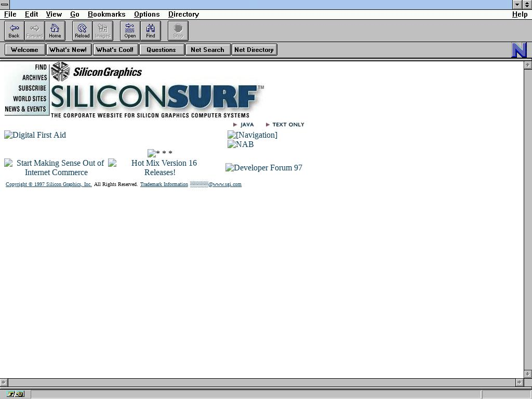Open the Find tool
Image resolution: width=532 pixels, height=399 pixels.
tap(150, 31)
